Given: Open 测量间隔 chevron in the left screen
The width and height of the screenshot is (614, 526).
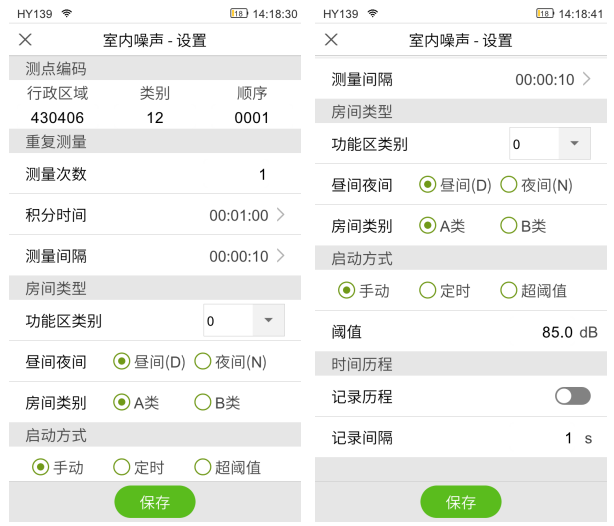Looking at the screenshot, I should click(281, 256).
